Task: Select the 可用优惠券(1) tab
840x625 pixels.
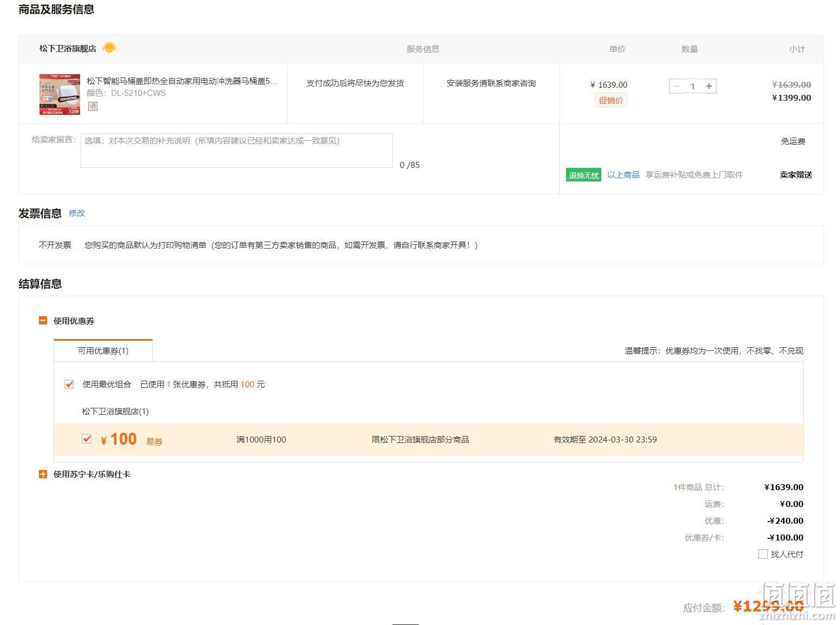Action: [x=103, y=350]
